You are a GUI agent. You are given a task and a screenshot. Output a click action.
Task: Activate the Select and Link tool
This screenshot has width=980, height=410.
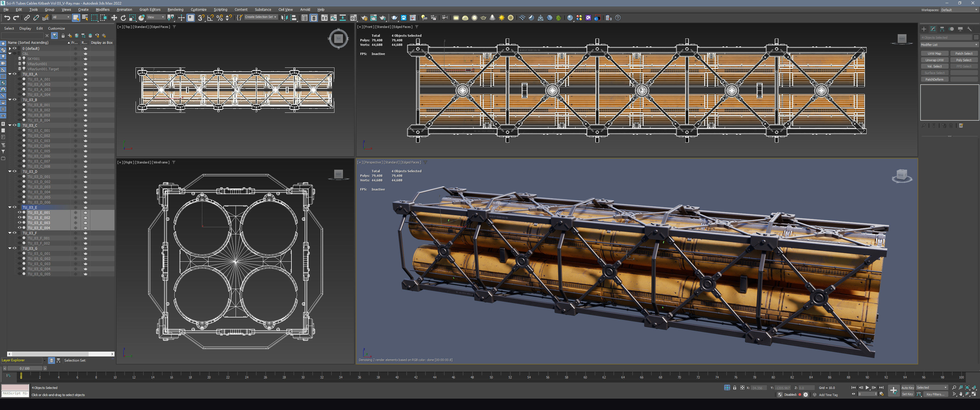pyautogui.click(x=27, y=18)
